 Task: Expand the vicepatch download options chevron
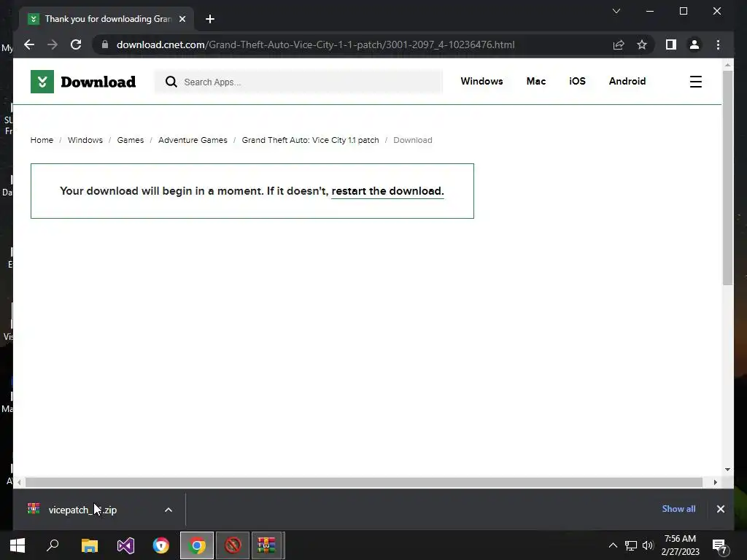click(169, 510)
